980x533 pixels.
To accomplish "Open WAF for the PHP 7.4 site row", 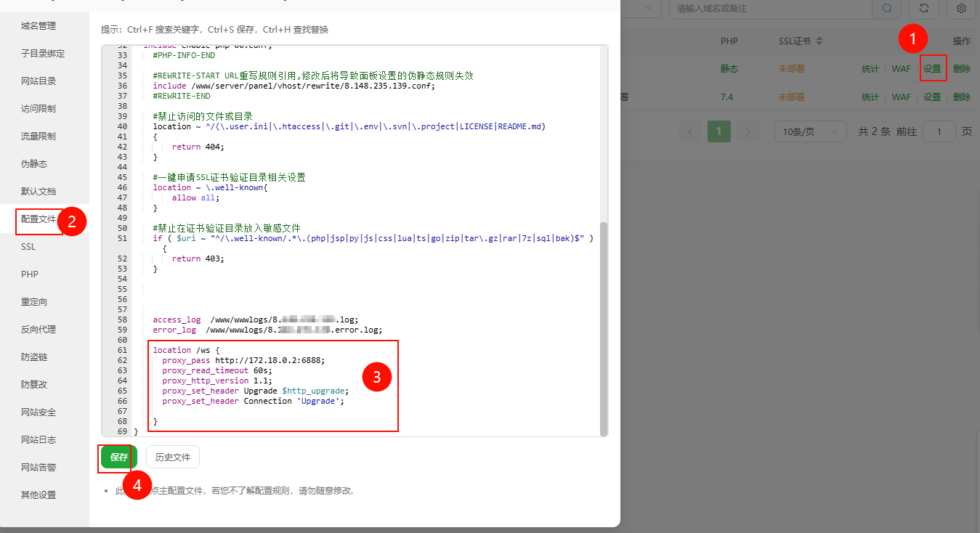I will 902,97.
